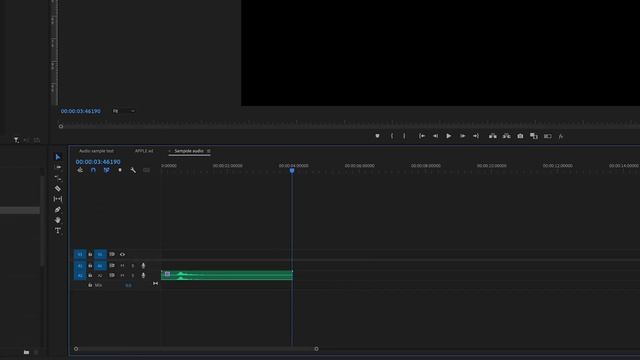Toggle lock on the Mix track
640x360 pixels.
tap(90, 285)
